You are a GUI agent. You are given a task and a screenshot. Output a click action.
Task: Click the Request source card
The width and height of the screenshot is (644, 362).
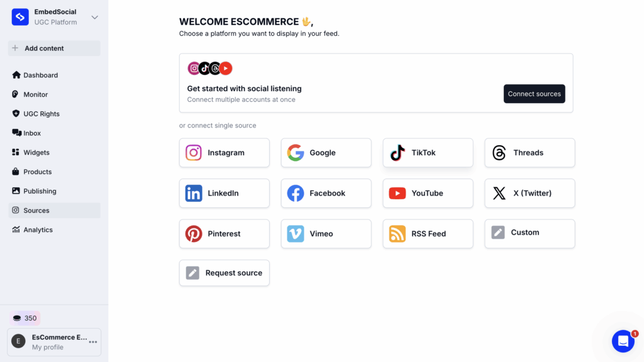(x=224, y=273)
